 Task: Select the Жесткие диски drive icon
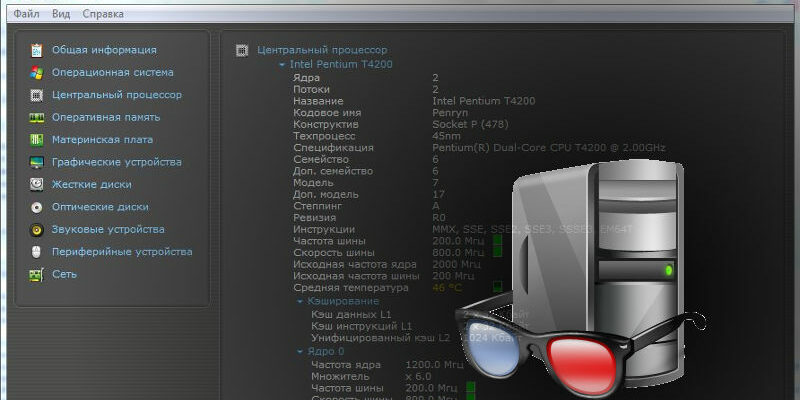[37, 185]
